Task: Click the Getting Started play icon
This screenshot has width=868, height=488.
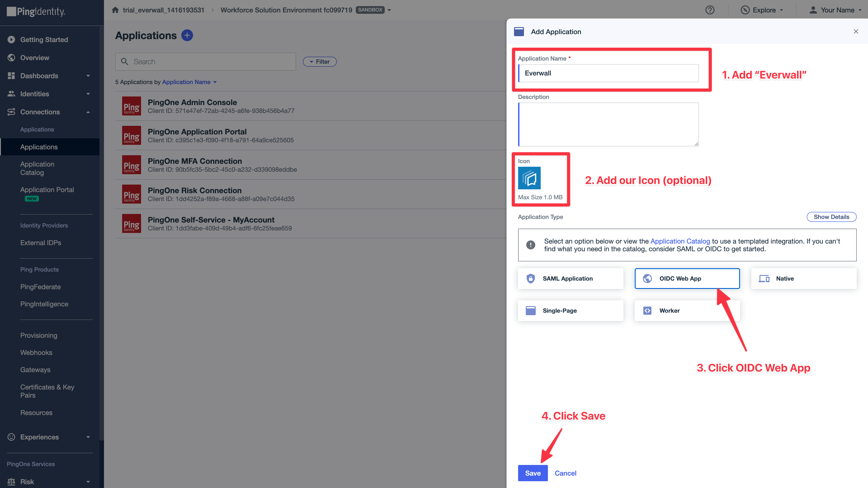Action: [11, 39]
